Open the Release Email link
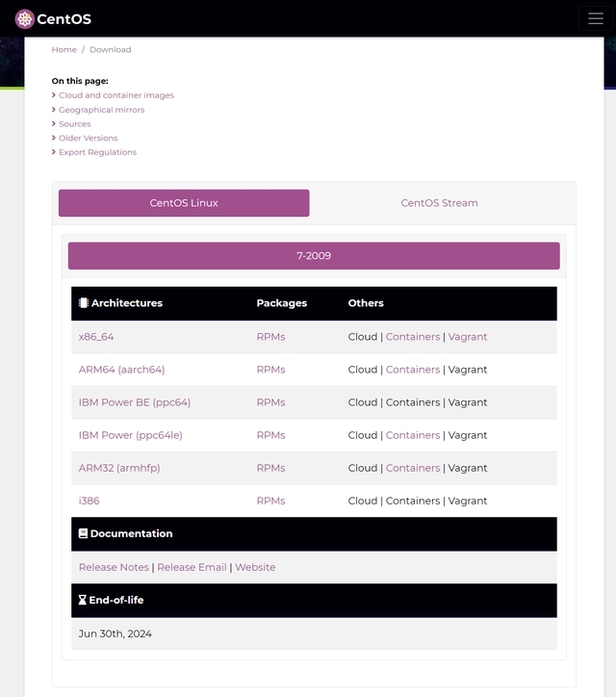The width and height of the screenshot is (616, 697). pos(192,567)
